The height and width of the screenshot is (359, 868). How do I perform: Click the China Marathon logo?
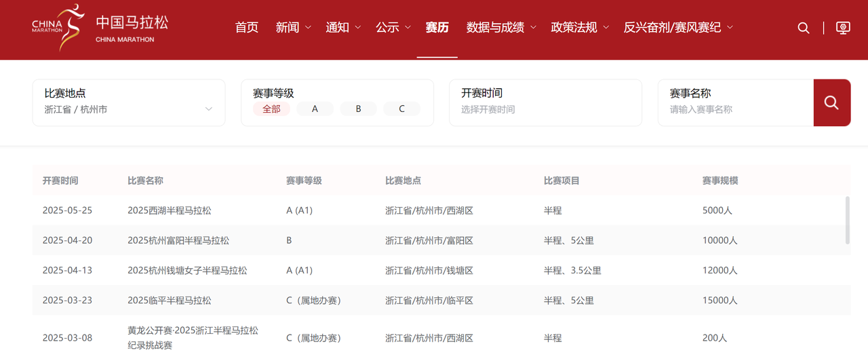click(x=100, y=28)
